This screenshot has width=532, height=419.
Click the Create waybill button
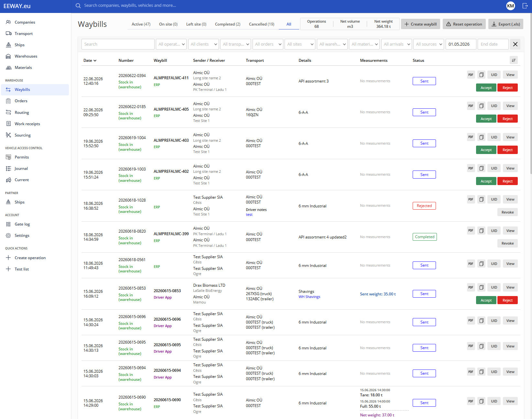420,24
